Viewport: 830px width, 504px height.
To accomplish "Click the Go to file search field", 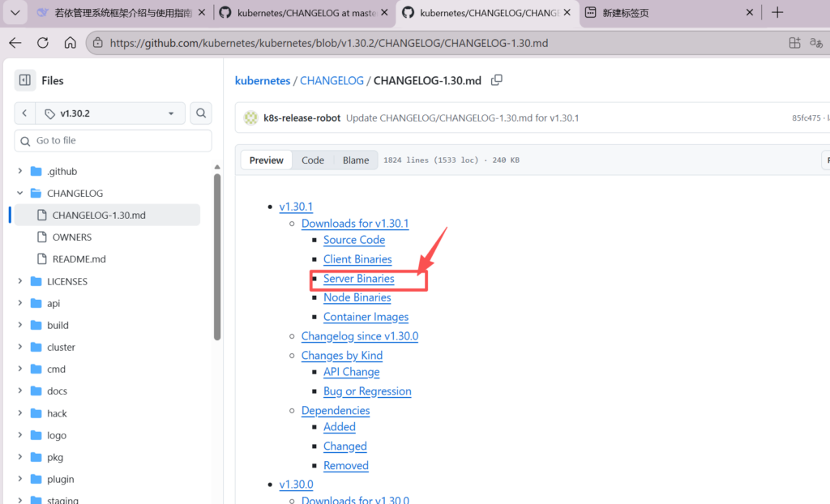I will [x=113, y=140].
